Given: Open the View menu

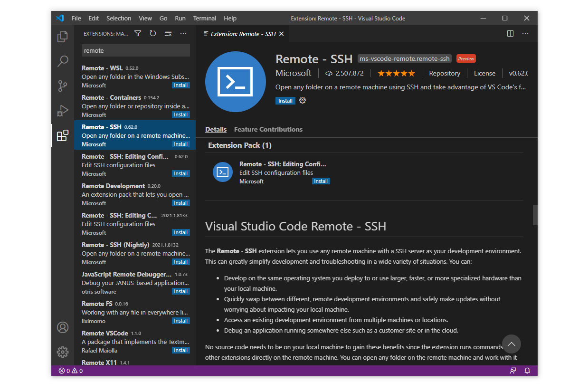Looking at the screenshot, I should tap(145, 19).
